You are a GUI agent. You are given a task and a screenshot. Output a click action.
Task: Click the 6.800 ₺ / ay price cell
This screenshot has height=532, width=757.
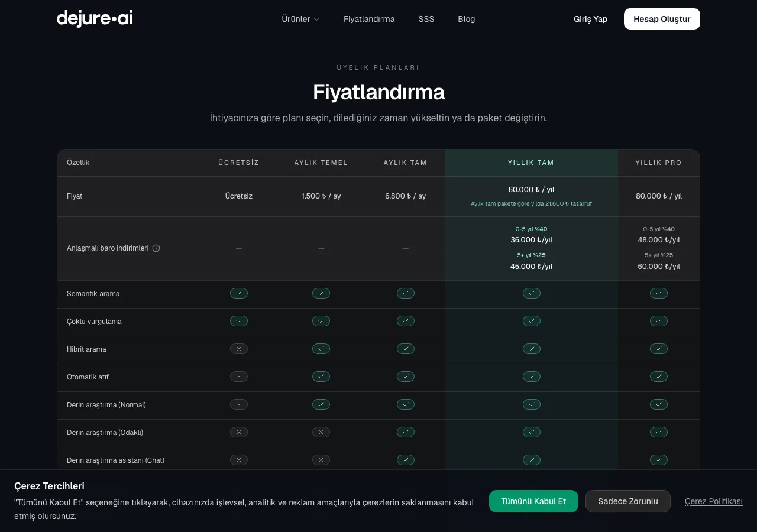pyautogui.click(x=405, y=196)
